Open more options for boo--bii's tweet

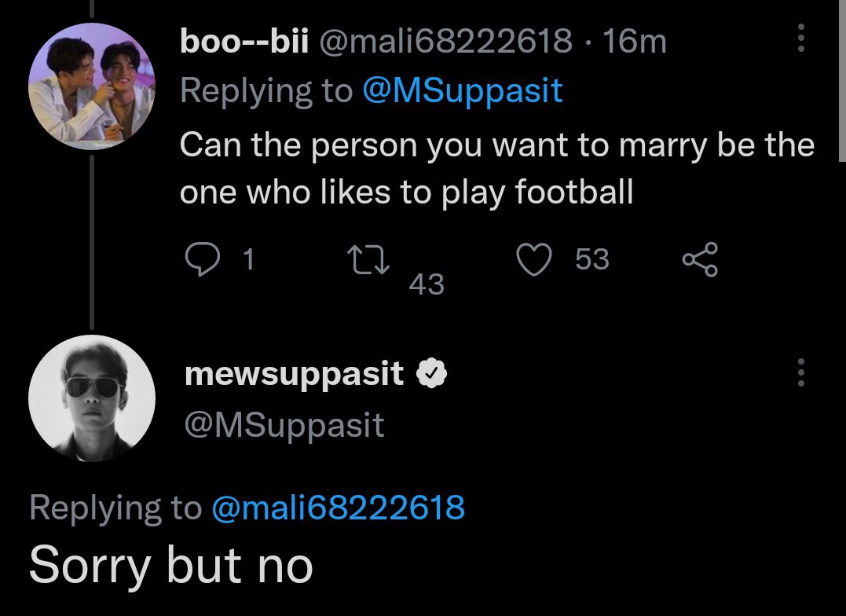tap(800, 38)
